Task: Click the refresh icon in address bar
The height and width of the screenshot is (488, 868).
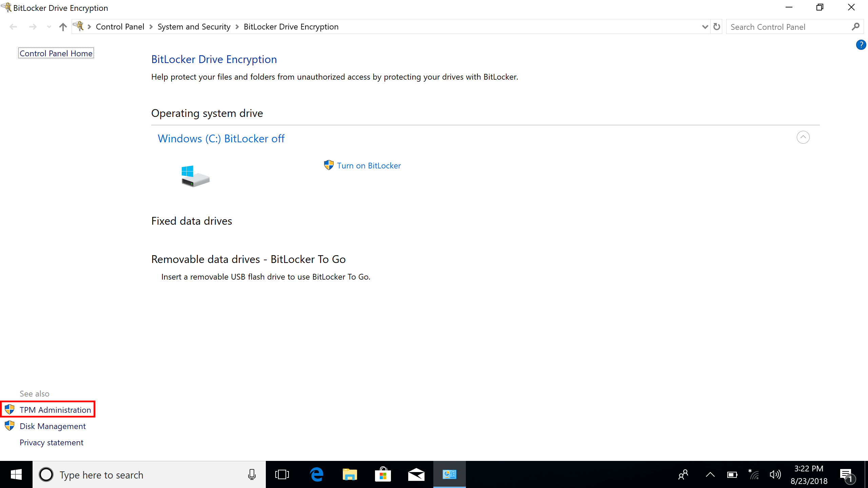Action: (x=716, y=27)
